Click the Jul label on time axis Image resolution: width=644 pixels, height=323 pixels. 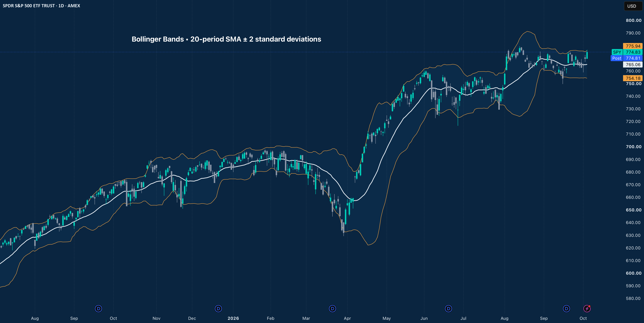click(x=463, y=318)
